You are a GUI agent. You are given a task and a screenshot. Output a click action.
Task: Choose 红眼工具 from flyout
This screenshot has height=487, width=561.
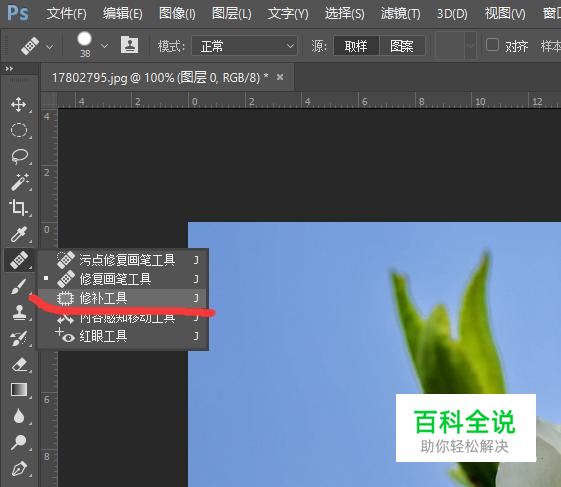pyautogui.click(x=123, y=336)
